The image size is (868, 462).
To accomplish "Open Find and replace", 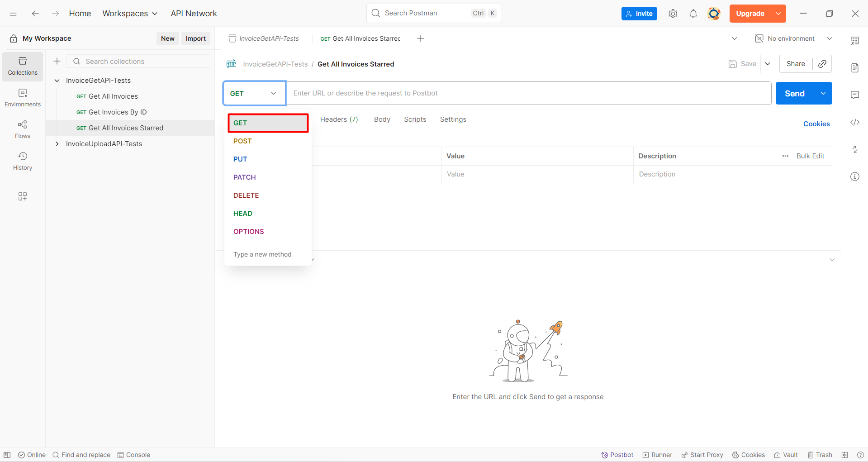I will pos(81,455).
